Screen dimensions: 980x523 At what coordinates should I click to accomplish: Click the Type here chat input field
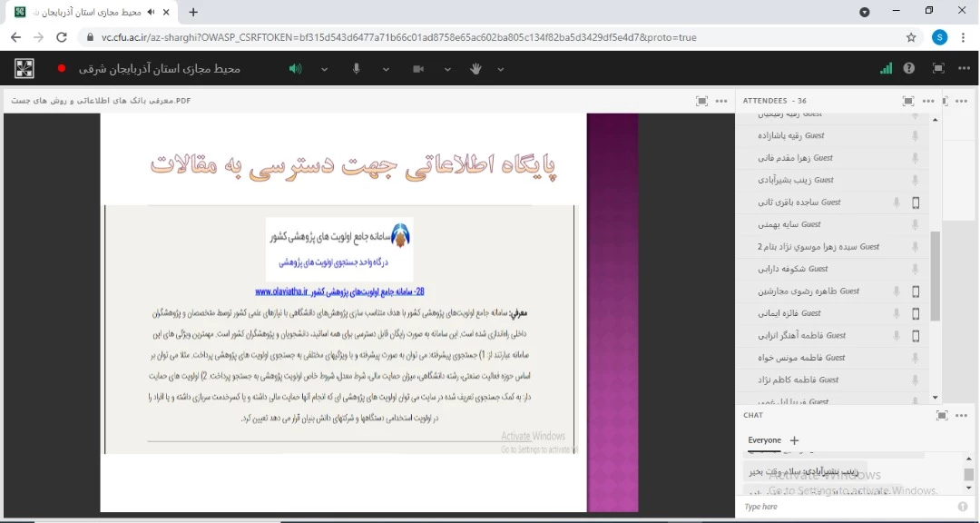(x=844, y=507)
